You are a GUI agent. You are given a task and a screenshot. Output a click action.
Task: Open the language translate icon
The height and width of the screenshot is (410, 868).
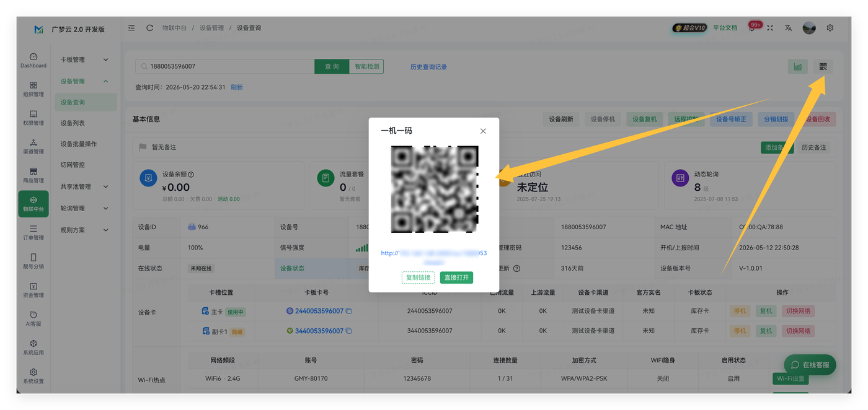789,28
